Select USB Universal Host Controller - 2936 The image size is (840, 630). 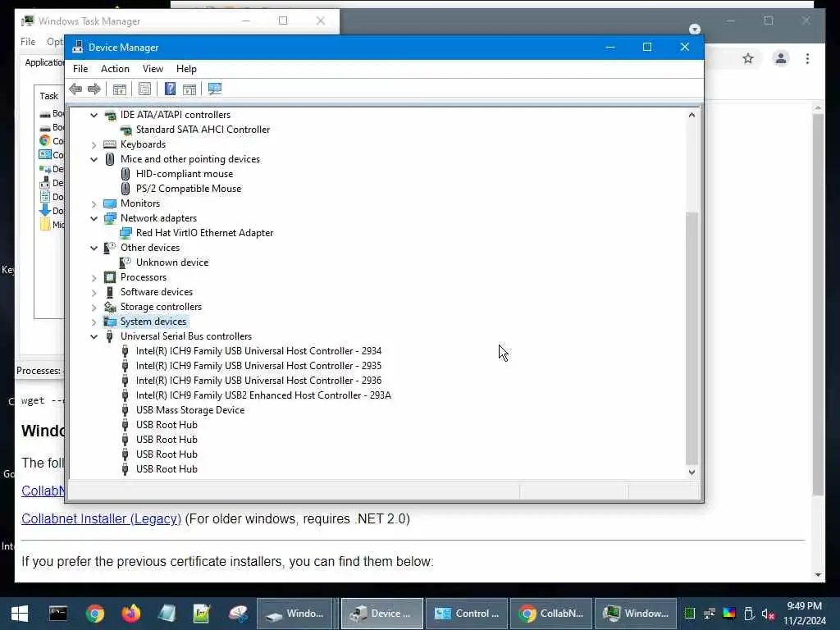[258, 381]
